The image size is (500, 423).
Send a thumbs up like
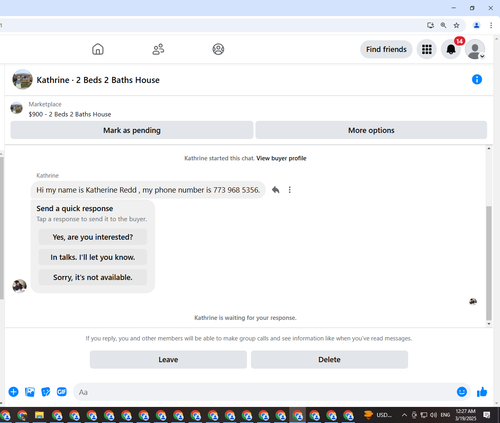(x=482, y=392)
